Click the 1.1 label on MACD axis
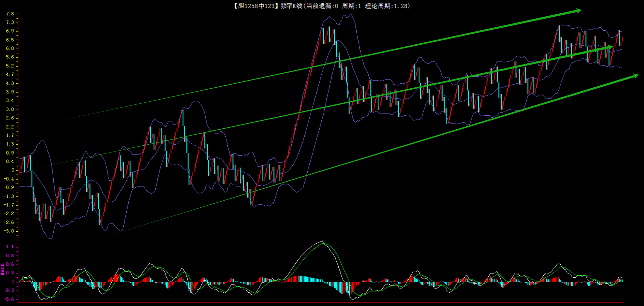 10,247
